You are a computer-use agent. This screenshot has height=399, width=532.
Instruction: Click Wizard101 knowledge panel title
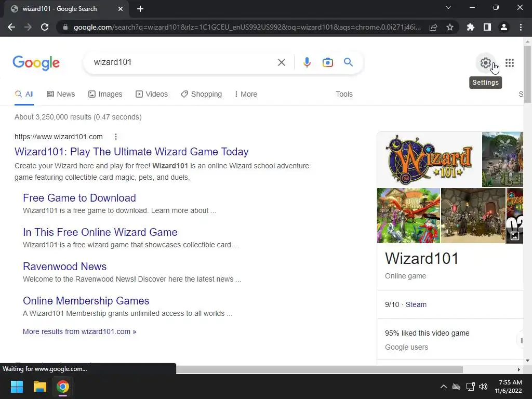click(x=422, y=259)
